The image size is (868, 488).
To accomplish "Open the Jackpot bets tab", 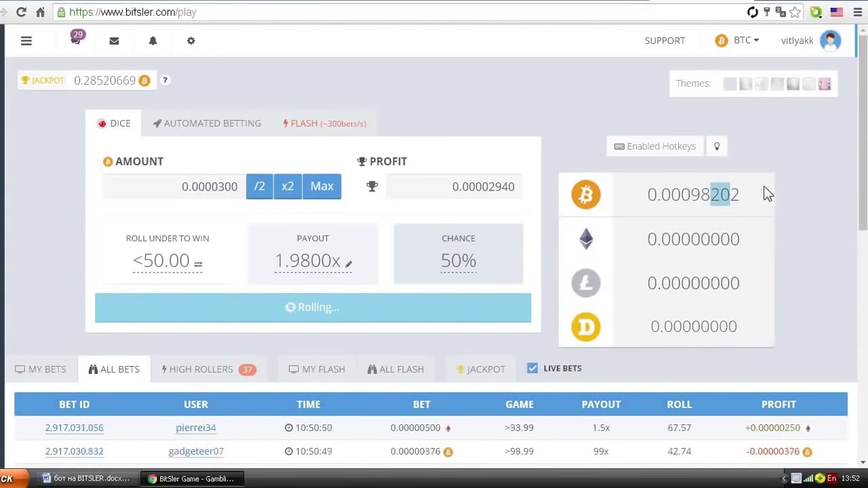I will [x=481, y=369].
